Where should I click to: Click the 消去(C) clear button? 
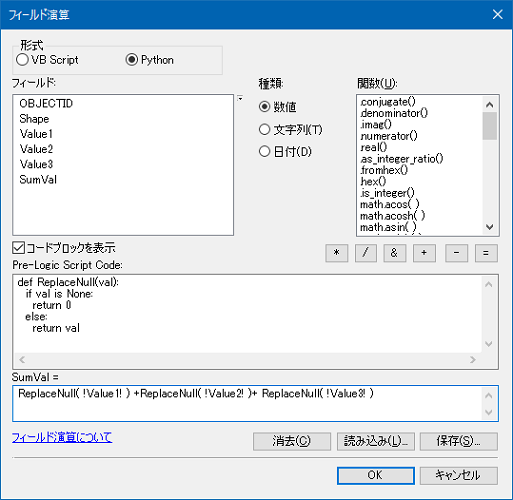292,441
